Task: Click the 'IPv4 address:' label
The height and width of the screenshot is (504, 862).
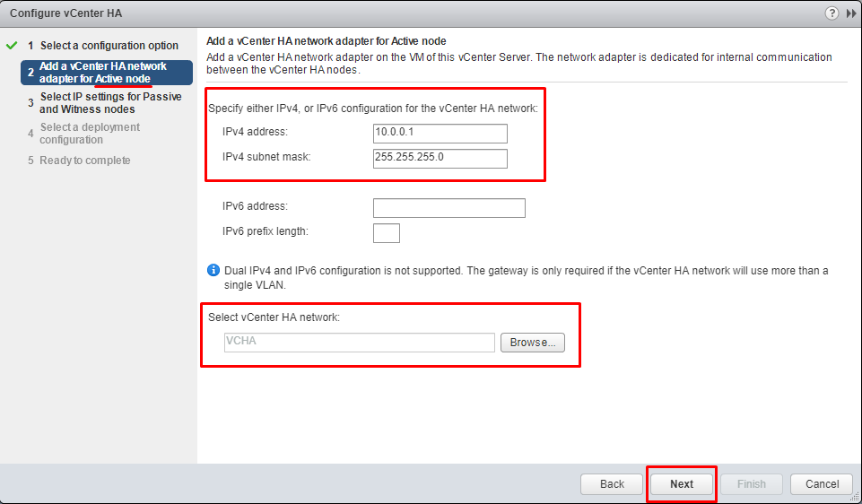Action: click(255, 132)
